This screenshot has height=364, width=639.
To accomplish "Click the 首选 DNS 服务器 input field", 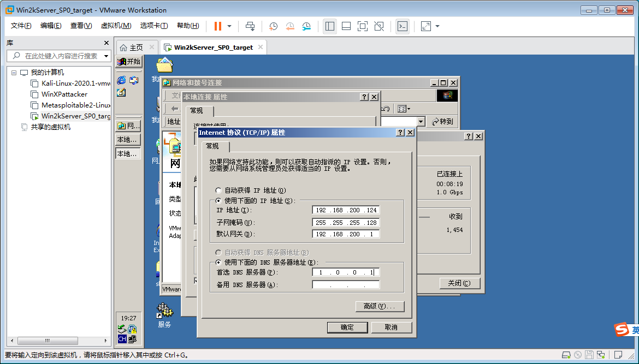I will (346, 272).
